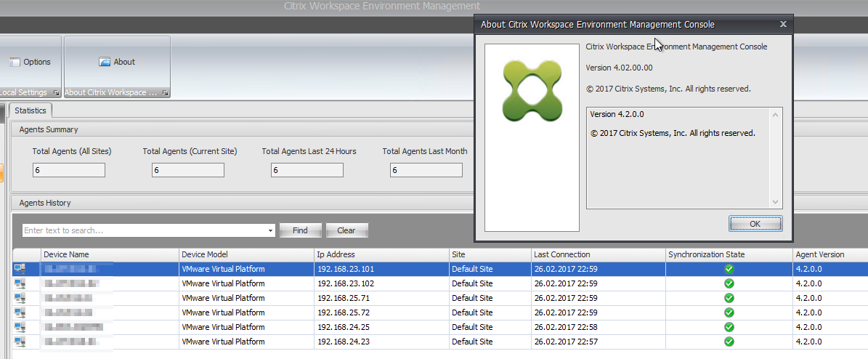
Task: Click last connection 26.02.2017 22:57 cell
Action: (x=598, y=342)
